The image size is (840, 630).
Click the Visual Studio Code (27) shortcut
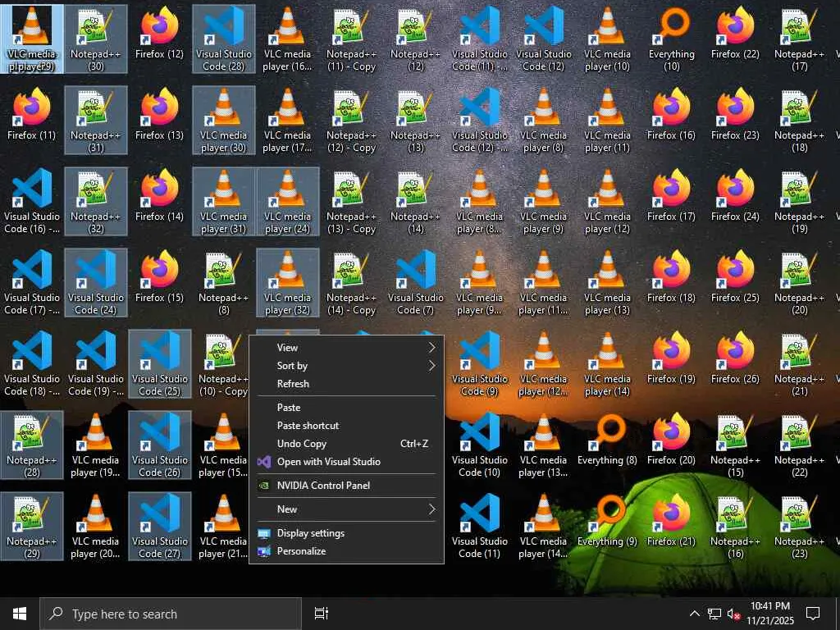160,526
